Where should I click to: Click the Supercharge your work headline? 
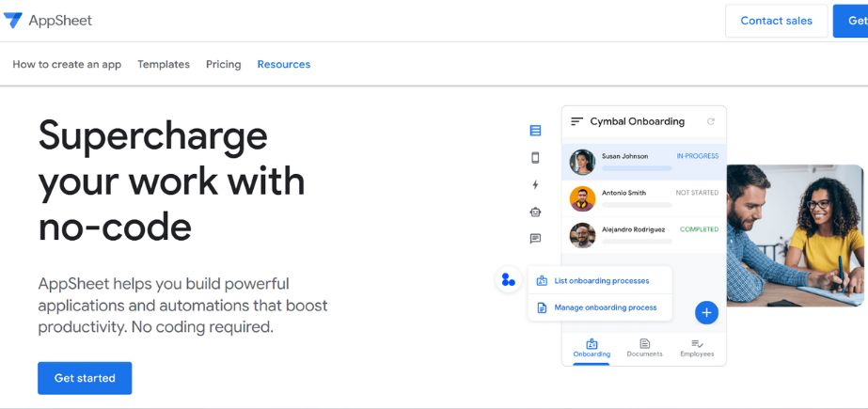point(171,181)
